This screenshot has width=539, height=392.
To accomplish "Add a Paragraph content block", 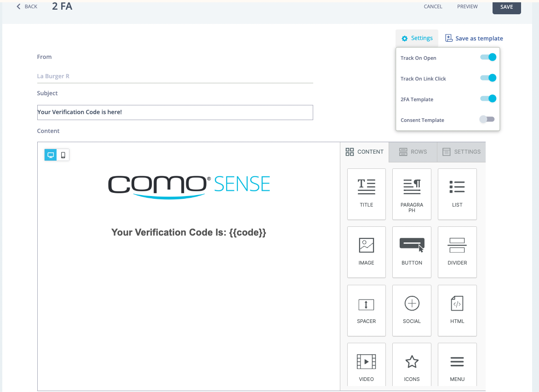I will click(x=412, y=194).
